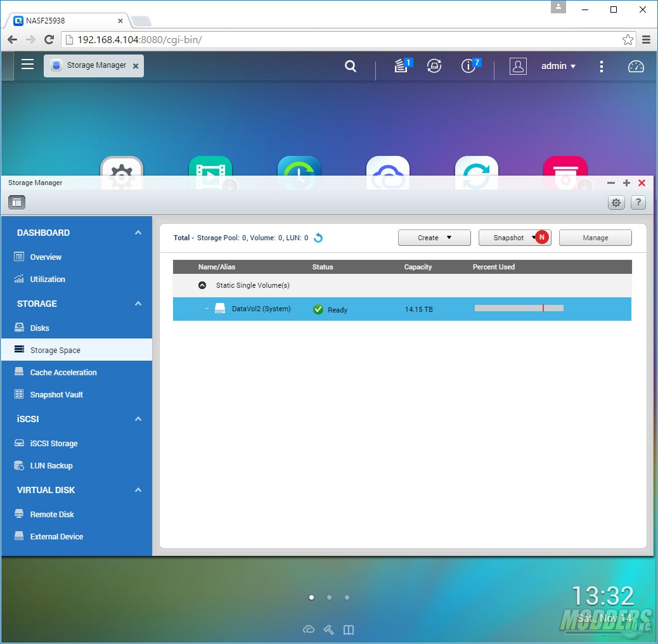Click the red N badge on Snapshot
The width and height of the screenshot is (658, 644).
(x=542, y=237)
